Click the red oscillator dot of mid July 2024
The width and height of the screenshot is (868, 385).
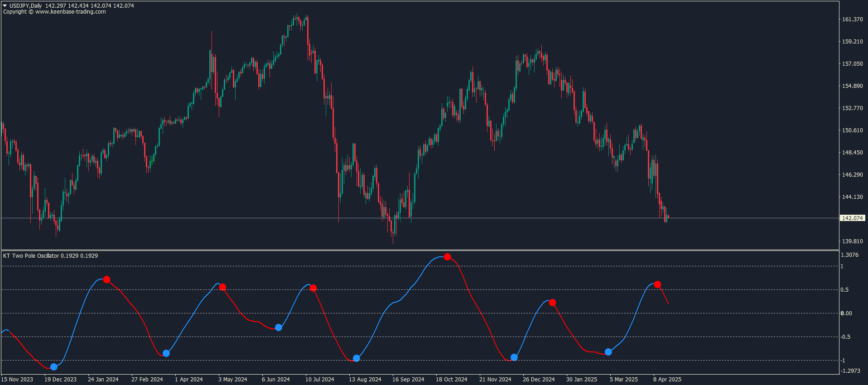(x=313, y=288)
